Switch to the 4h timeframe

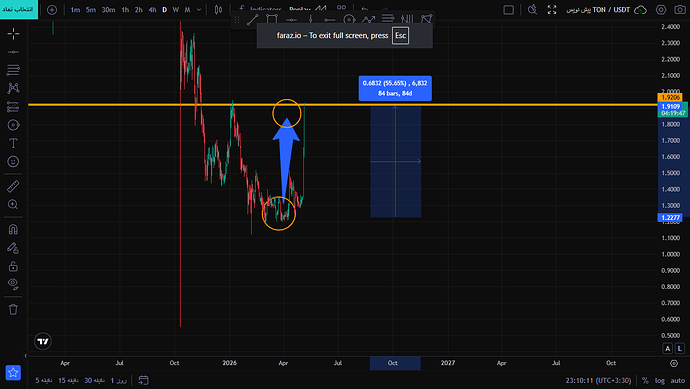coord(152,10)
